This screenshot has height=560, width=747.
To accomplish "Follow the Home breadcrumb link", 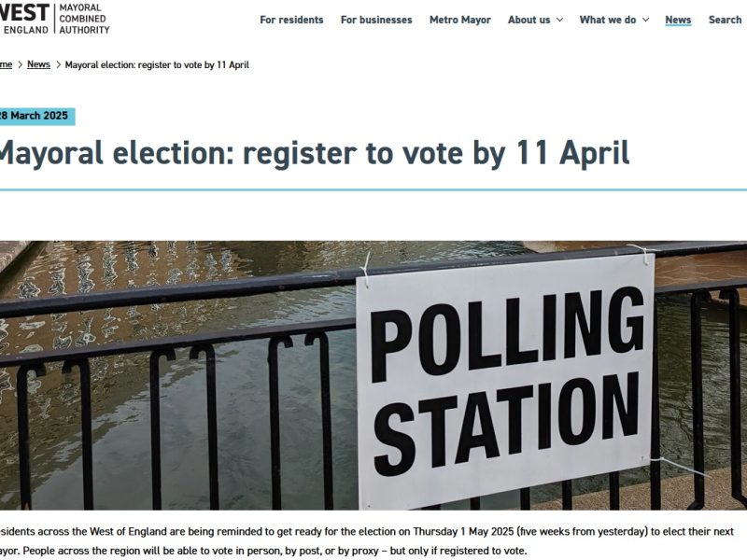I will pyautogui.click(x=6, y=64).
